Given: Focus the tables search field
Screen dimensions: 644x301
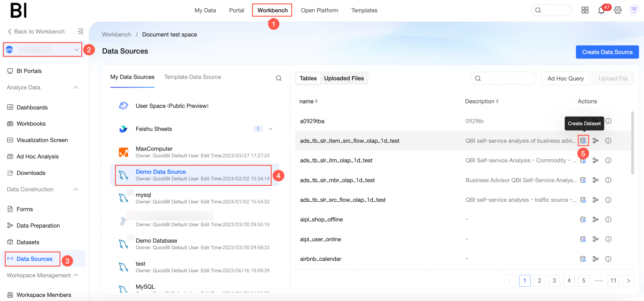Looking at the screenshot, I should (x=503, y=78).
